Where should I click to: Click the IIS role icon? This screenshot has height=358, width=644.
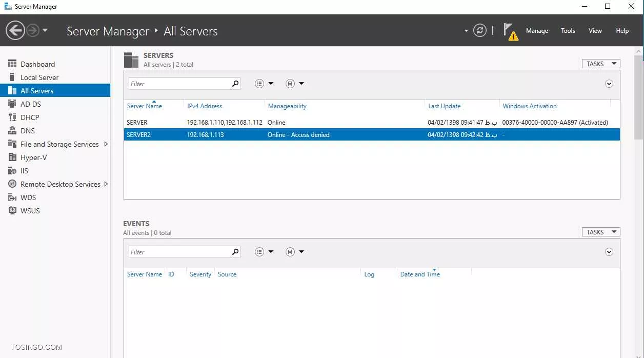(x=12, y=171)
